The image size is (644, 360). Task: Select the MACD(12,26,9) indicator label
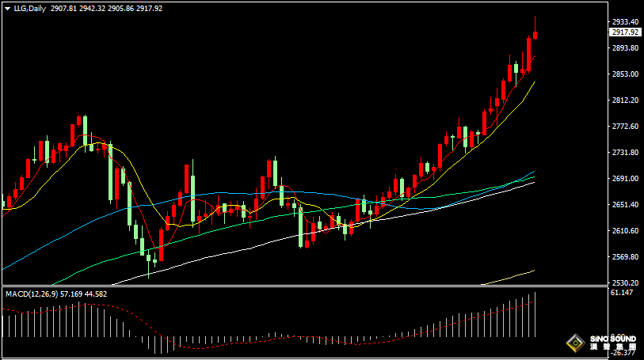[32, 294]
